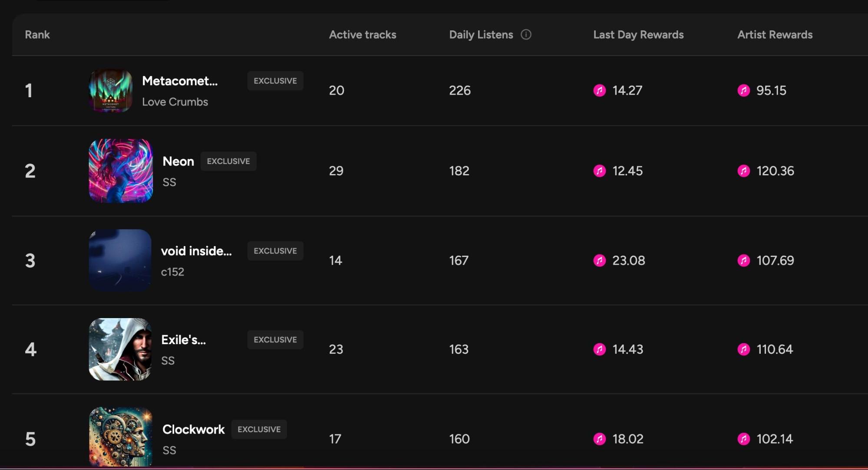Click pink token icon beside 95.15
The width and height of the screenshot is (868, 470).
(744, 90)
